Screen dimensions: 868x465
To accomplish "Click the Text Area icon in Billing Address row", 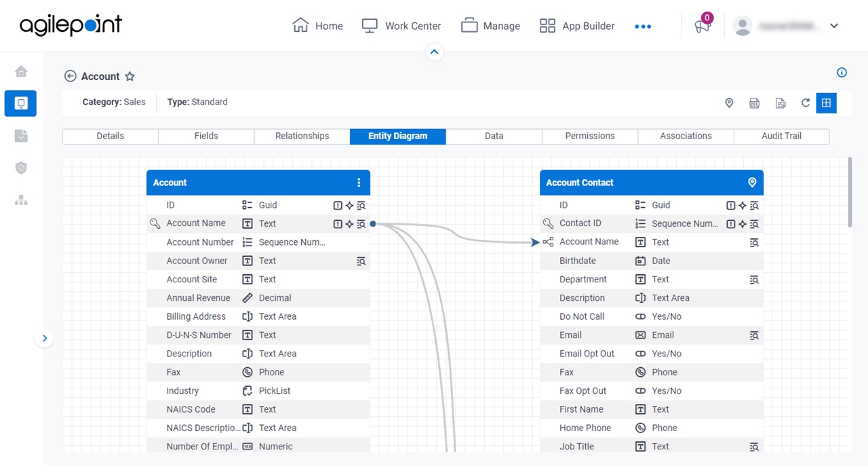I will [x=248, y=316].
